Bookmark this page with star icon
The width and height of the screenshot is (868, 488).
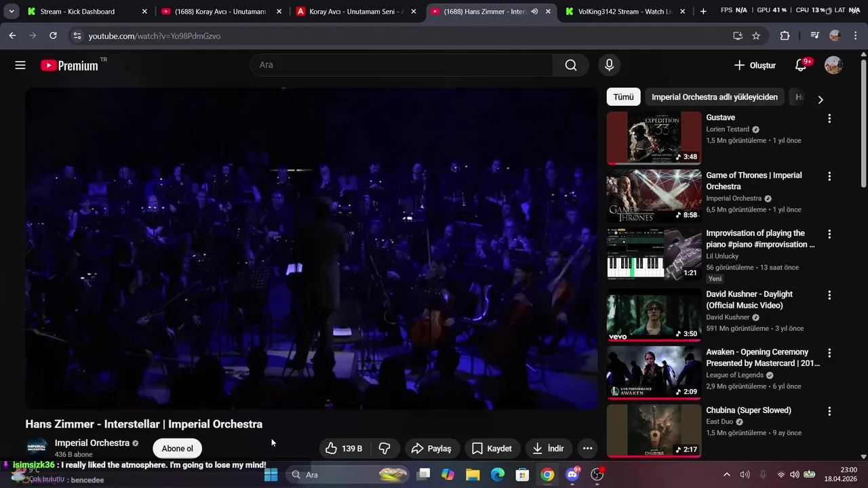point(756,36)
